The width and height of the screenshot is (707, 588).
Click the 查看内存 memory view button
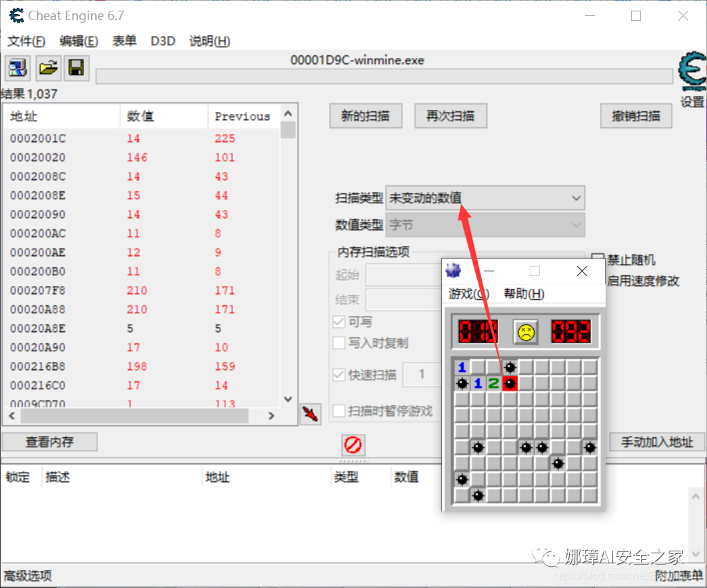click(x=49, y=442)
